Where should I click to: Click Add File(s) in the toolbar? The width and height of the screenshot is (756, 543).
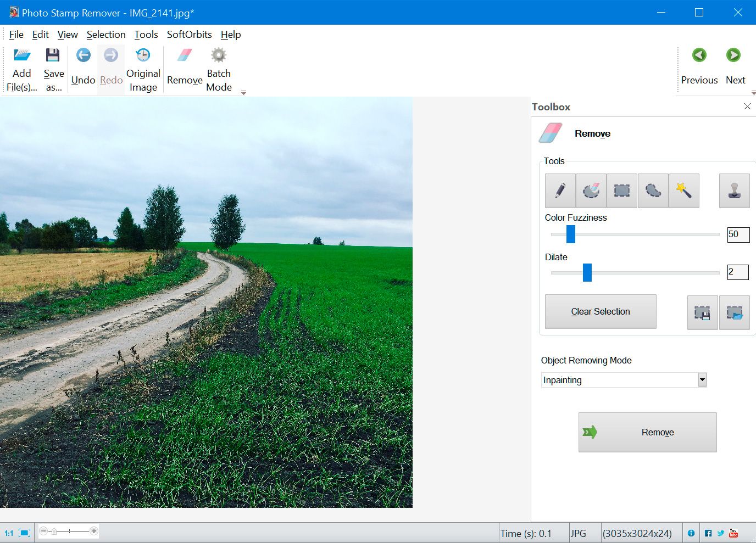tap(22, 70)
